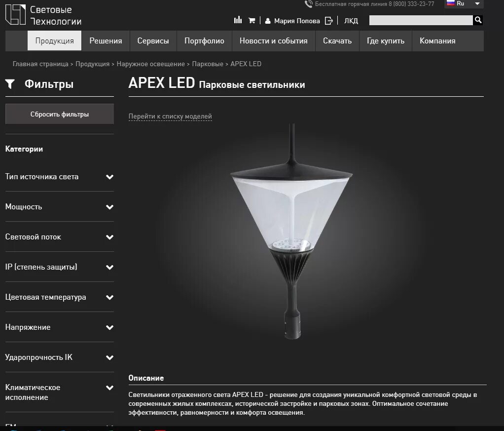Click the Световые Технологии logo
The image size is (504, 431).
click(43, 15)
